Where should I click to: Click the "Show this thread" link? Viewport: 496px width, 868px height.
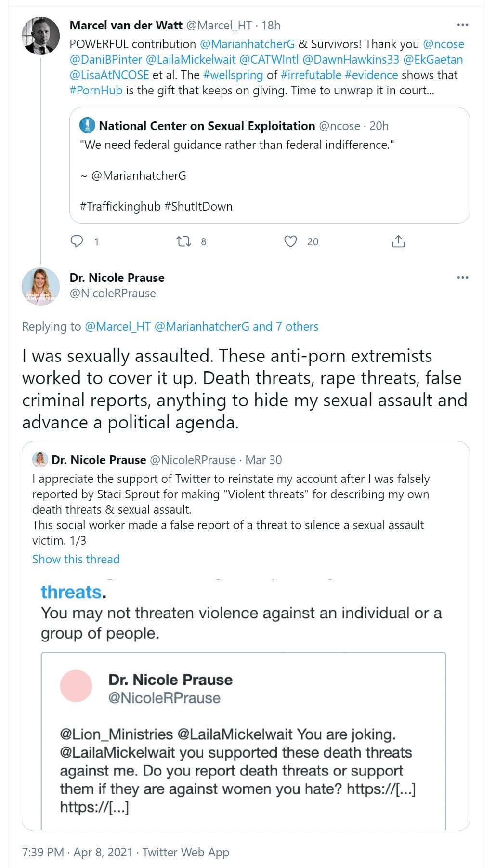[76, 559]
